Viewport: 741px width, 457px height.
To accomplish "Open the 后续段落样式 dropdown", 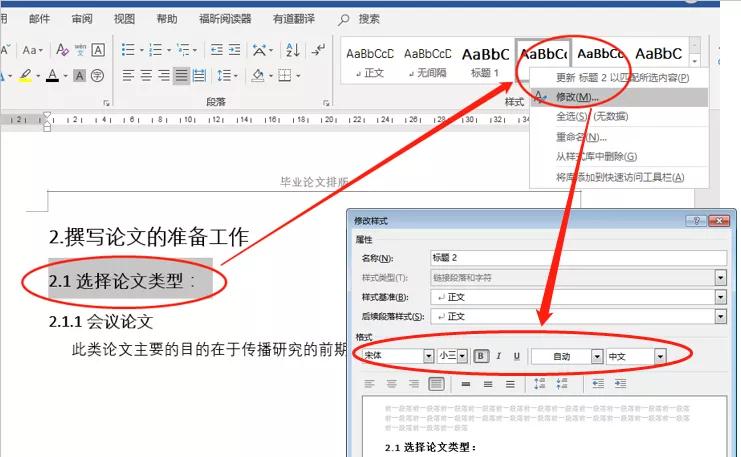I will (720, 316).
